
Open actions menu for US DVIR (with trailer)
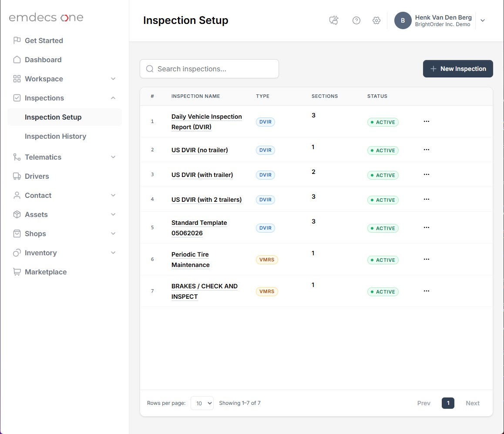427,174
